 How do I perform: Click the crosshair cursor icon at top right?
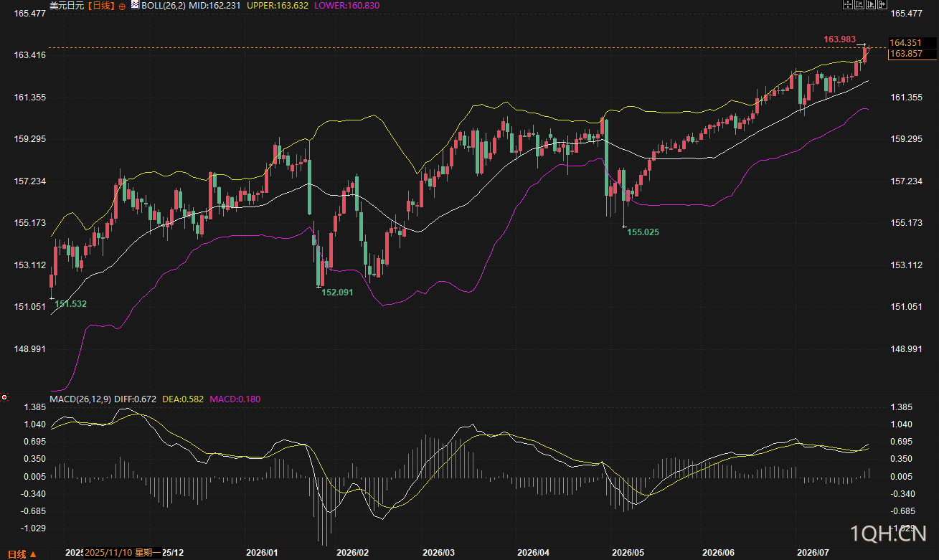(848, 4)
